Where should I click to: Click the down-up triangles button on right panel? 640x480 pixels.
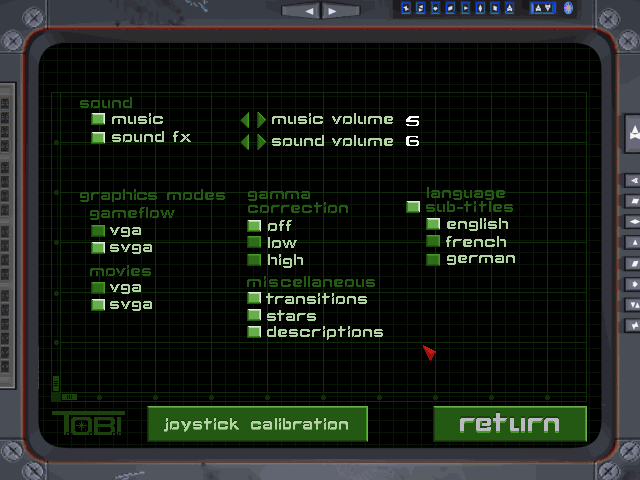pyautogui.click(x=633, y=305)
